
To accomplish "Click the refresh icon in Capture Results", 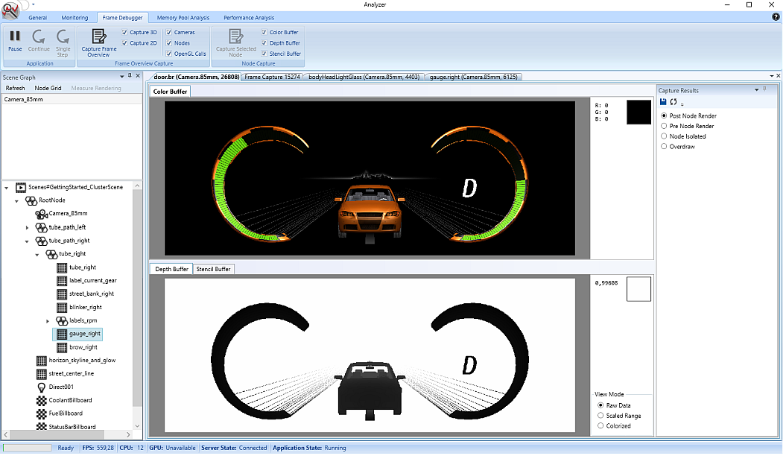I will (x=673, y=102).
